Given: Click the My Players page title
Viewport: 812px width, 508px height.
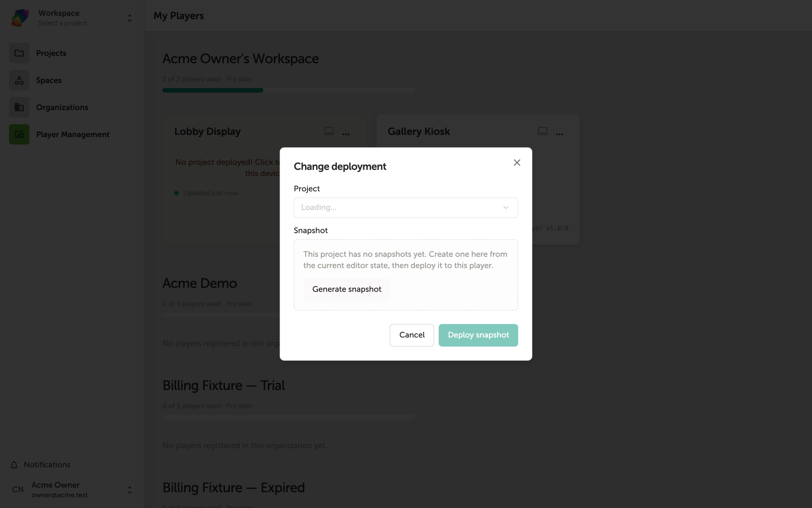Looking at the screenshot, I should (x=178, y=16).
